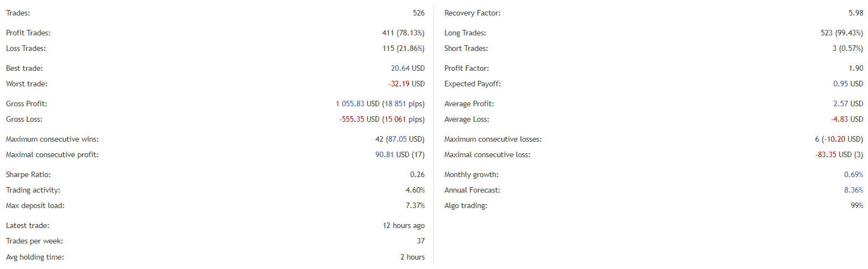
Task: Select the Loss Trades label
Action: pyautogui.click(x=26, y=48)
